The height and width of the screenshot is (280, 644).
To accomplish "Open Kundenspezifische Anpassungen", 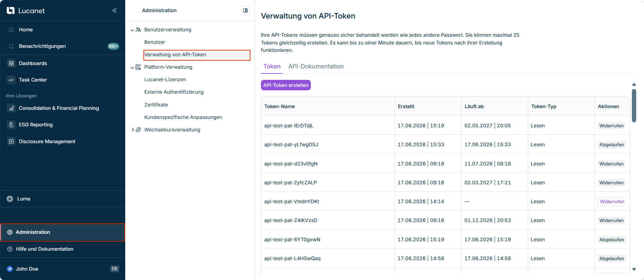I will (183, 117).
